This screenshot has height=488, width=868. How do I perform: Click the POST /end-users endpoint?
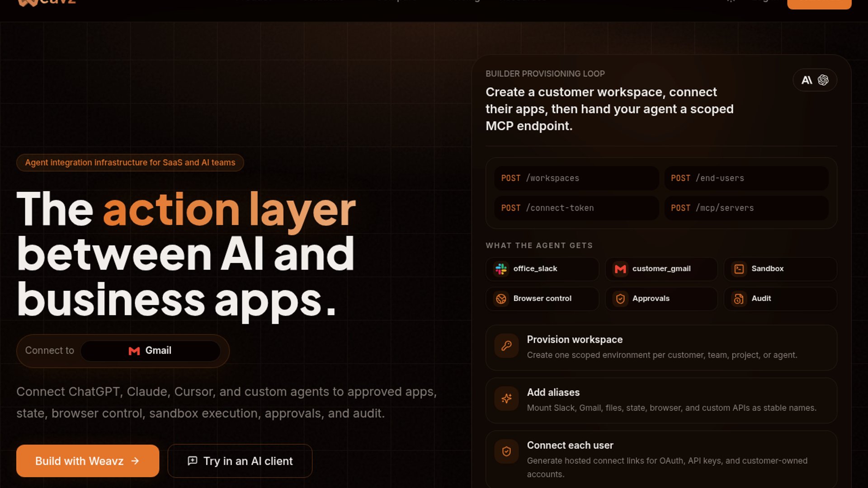(746, 178)
